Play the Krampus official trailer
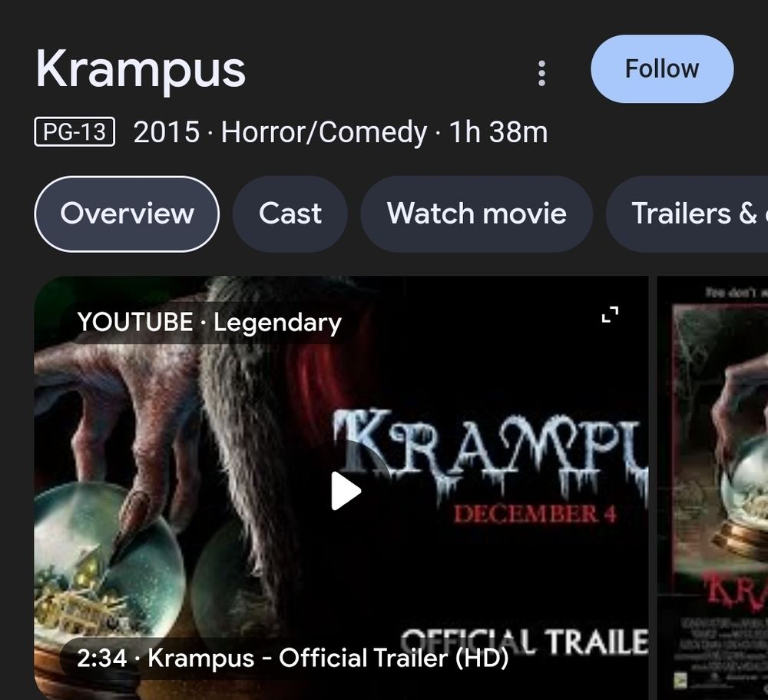The height and width of the screenshot is (700, 768). point(346,491)
